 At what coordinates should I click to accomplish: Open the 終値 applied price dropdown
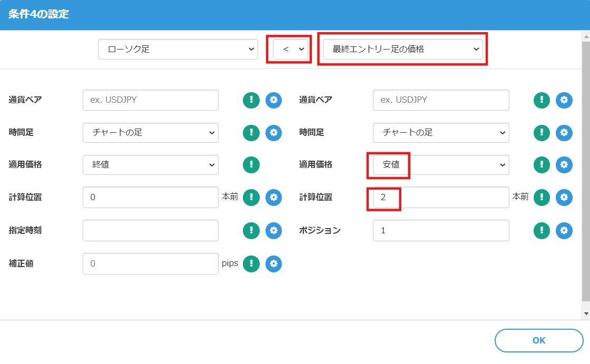point(150,165)
